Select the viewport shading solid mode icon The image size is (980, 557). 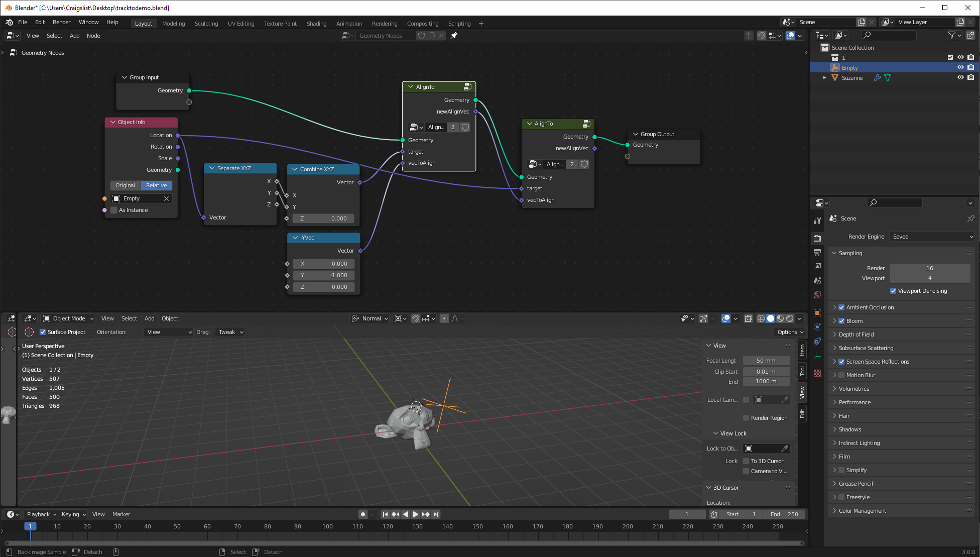pos(769,318)
